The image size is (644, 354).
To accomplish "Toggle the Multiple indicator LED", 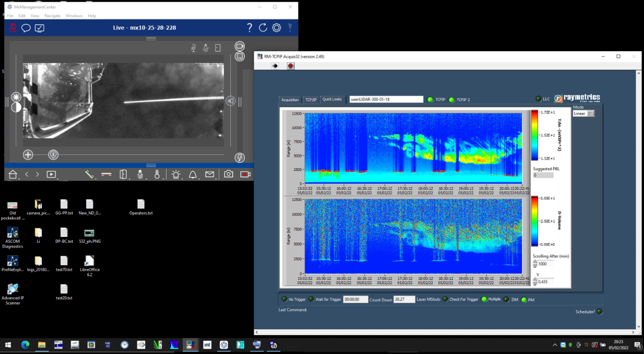I will 484,300.
